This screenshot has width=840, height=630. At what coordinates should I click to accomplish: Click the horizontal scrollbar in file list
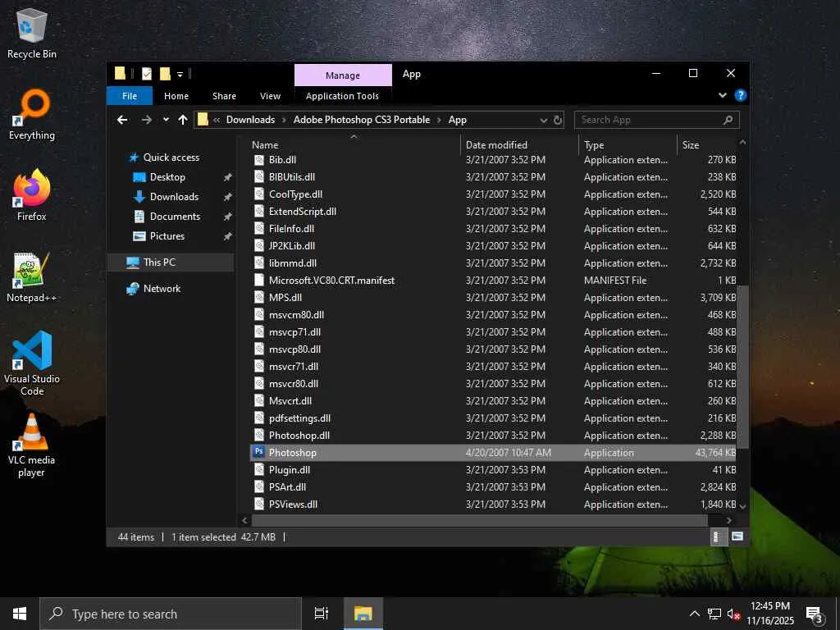[x=479, y=520]
